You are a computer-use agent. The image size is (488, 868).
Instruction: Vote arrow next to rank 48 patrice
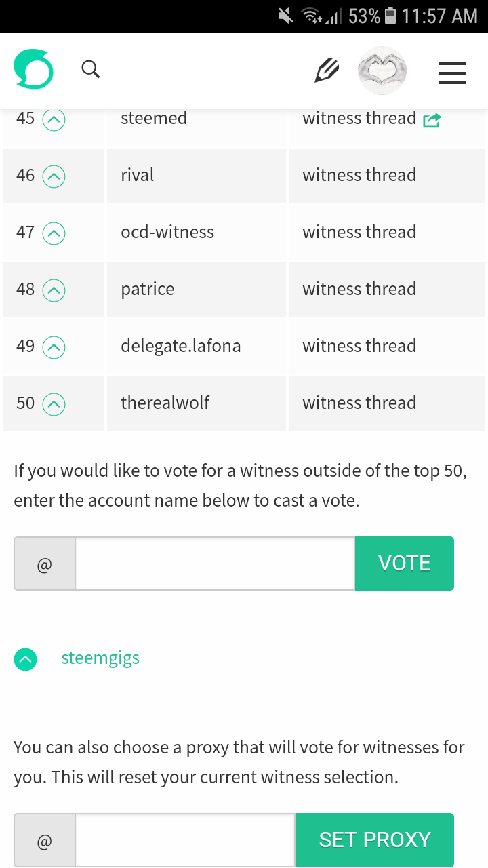(54, 291)
